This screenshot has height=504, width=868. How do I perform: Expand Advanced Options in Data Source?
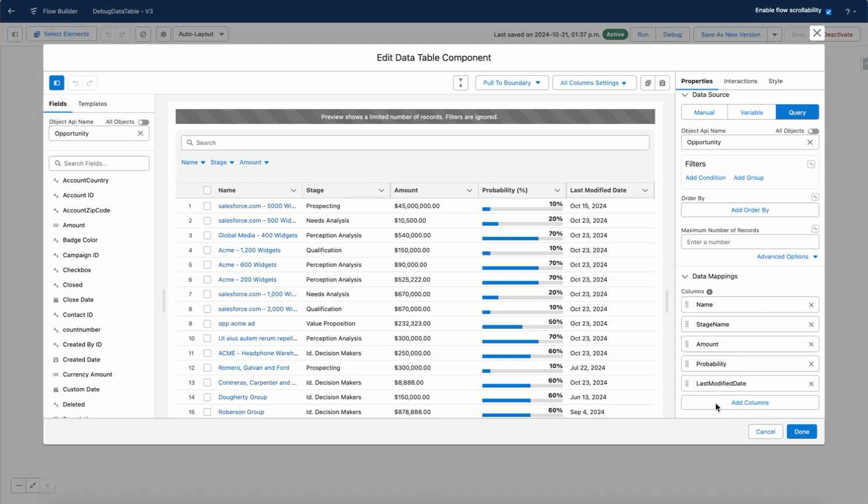(787, 257)
